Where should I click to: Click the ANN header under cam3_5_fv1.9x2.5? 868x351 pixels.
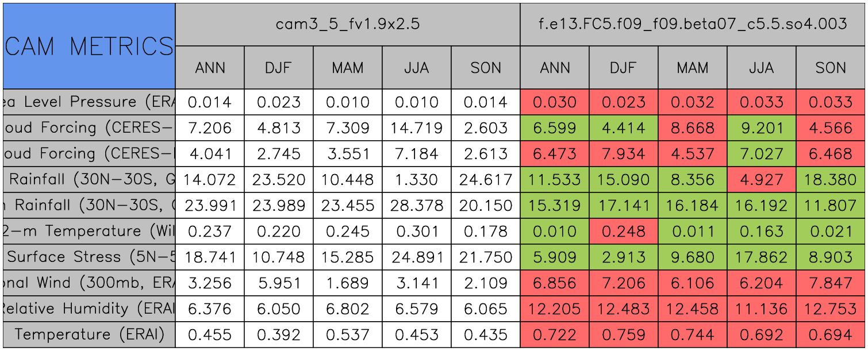pyautogui.click(x=210, y=68)
